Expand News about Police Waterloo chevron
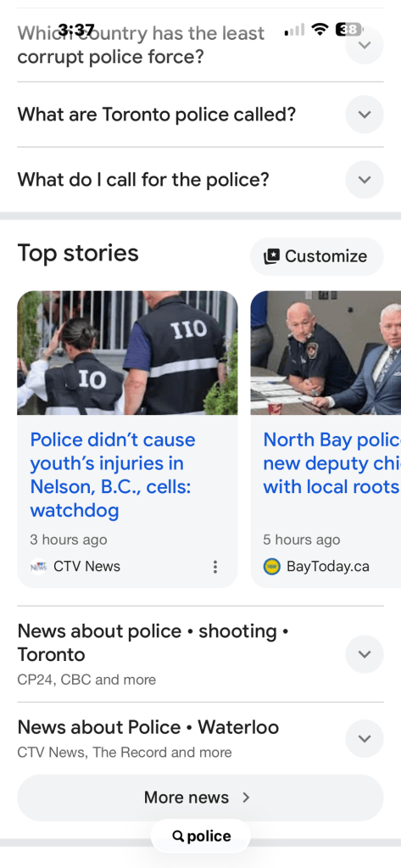The image size is (401, 868). 365,738
